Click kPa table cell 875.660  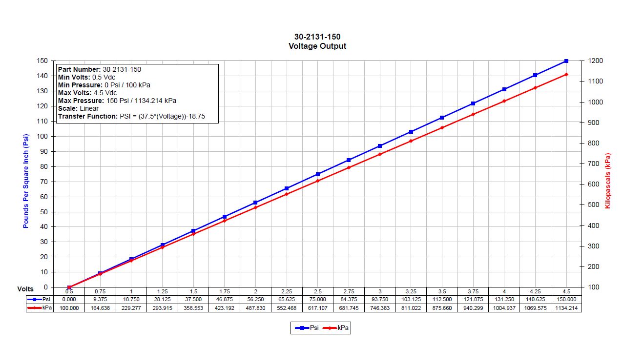(x=442, y=308)
